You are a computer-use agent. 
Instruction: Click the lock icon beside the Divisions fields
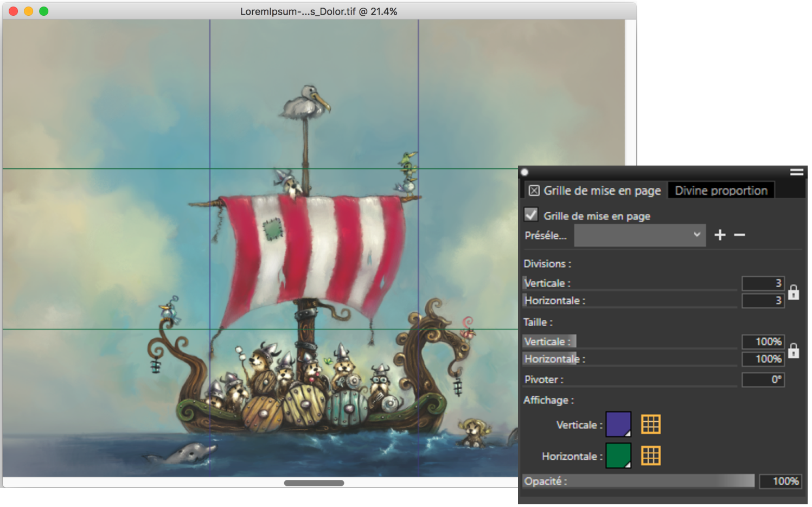pyautogui.click(x=794, y=293)
